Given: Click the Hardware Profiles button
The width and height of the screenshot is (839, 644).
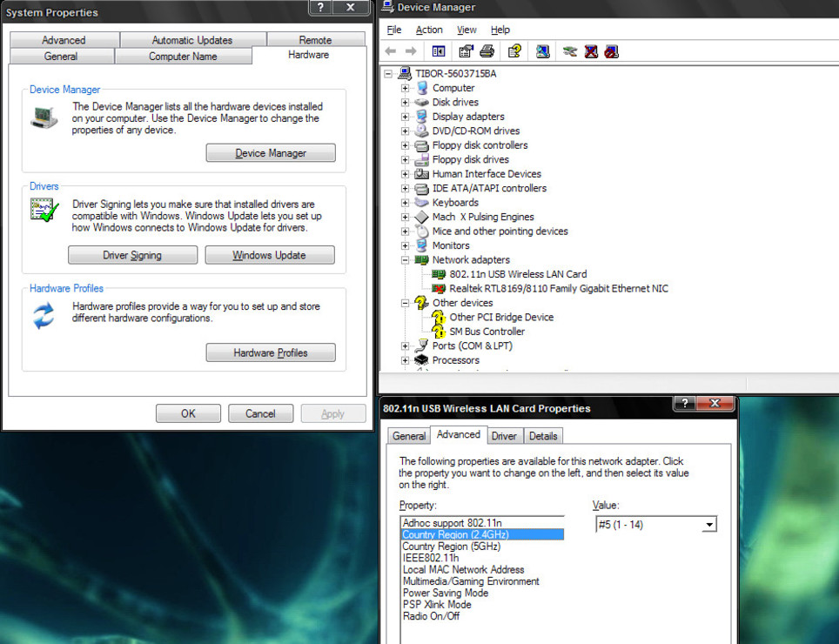Looking at the screenshot, I should click(x=271, y=352).
